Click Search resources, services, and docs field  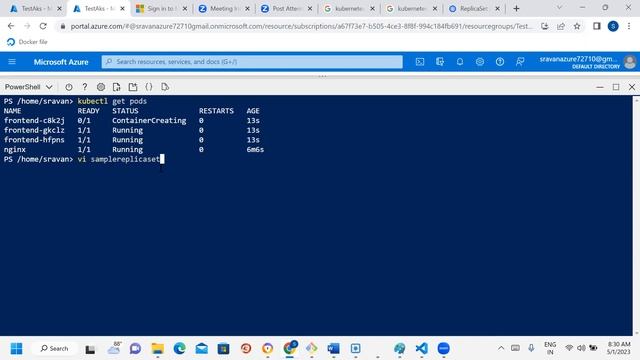pos(252,62)
